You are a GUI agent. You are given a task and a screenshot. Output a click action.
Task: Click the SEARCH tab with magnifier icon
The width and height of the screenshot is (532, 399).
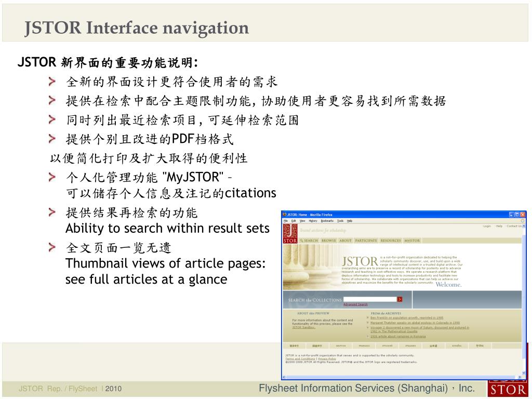click(309, 241)
